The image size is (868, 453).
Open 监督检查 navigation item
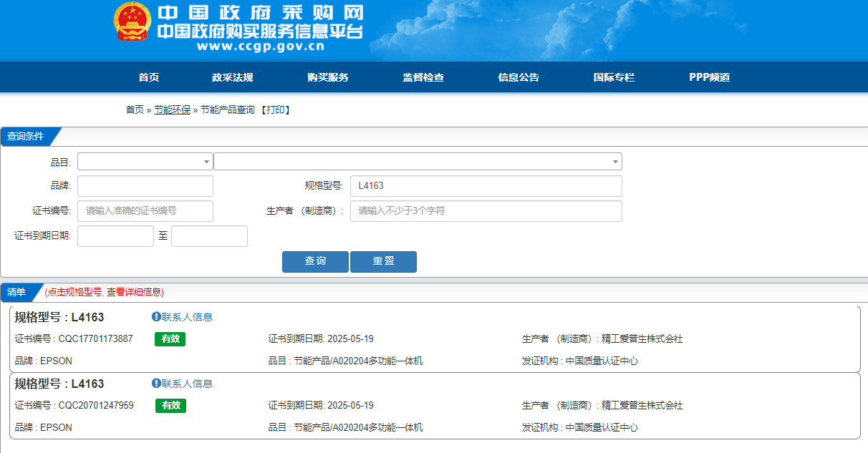[423, 77]
